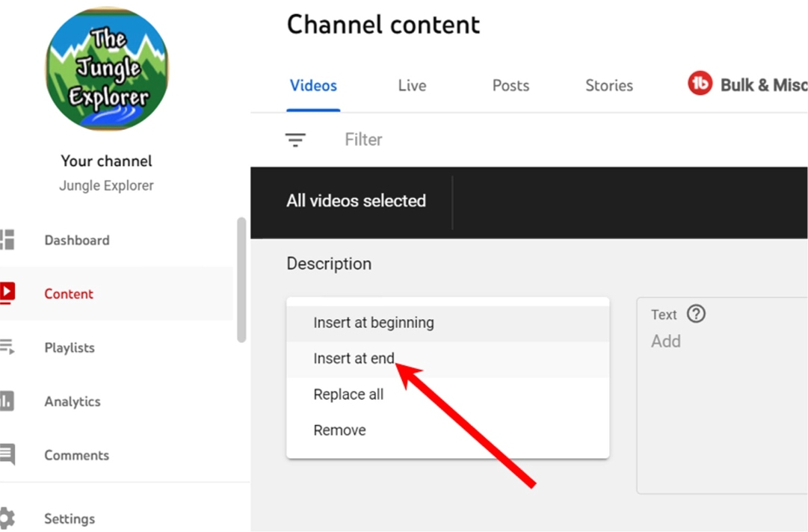Choose Remove option in dropdown
808x532 pixels.
tap(448, 430)
